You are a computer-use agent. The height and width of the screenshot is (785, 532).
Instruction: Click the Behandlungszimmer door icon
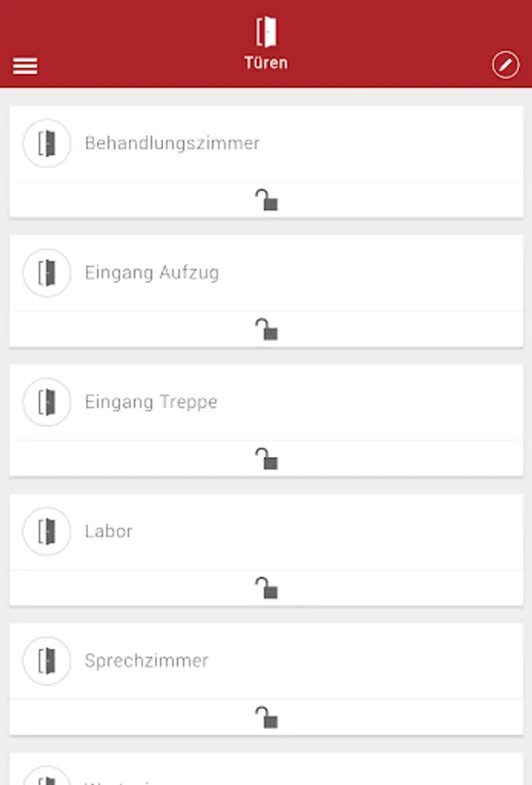(47, 143)
